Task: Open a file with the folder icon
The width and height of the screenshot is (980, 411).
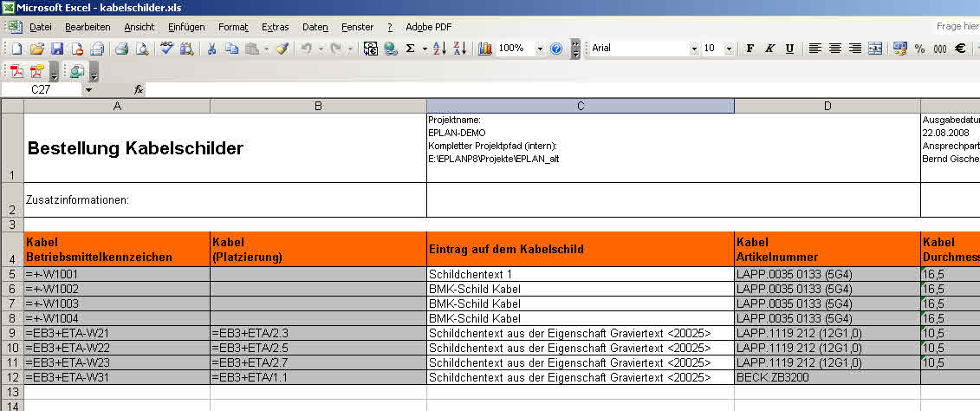Action: point(37,49)
